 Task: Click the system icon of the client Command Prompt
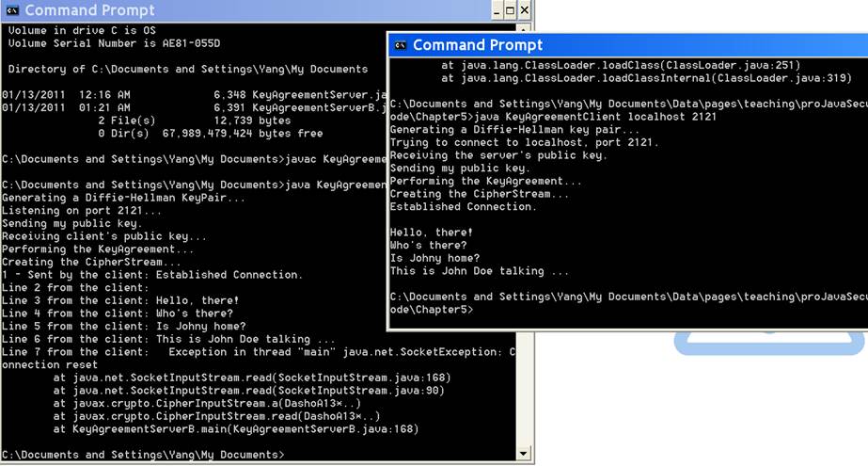click(400, 44)
